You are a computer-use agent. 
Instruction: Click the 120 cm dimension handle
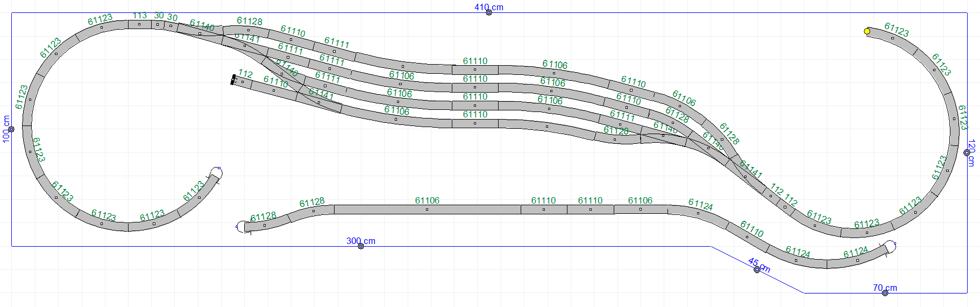[967, 153]
